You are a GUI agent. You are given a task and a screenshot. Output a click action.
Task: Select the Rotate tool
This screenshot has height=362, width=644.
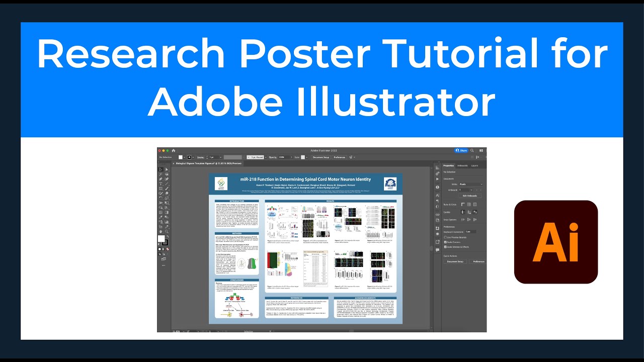pyautogui.click(x=160, y=198)
